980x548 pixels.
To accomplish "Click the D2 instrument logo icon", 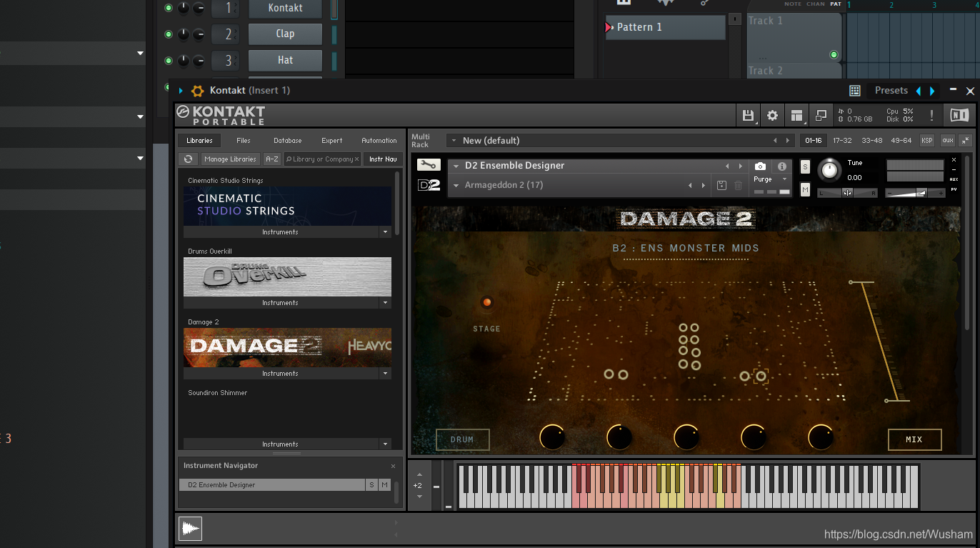I will coord(429,185).
